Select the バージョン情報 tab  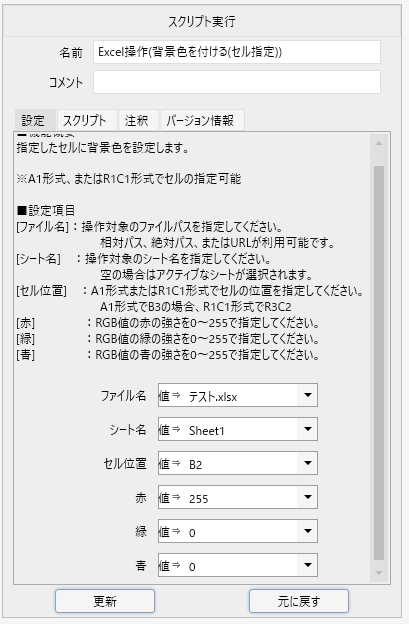point(202,120)
